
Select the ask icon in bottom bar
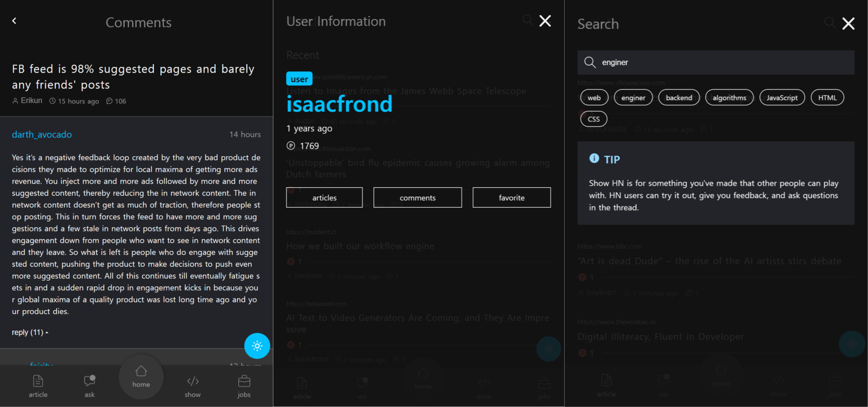point(89,385)
